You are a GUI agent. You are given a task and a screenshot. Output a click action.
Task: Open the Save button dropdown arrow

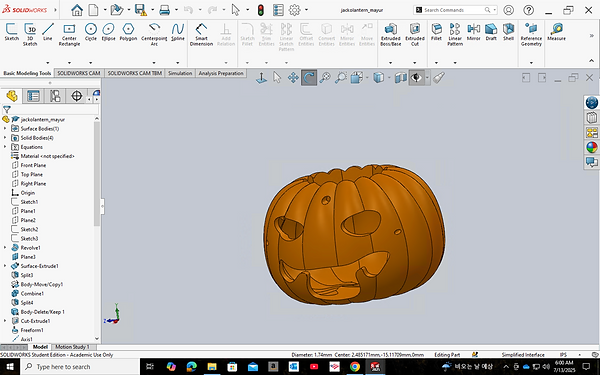(x=152, y=10)
